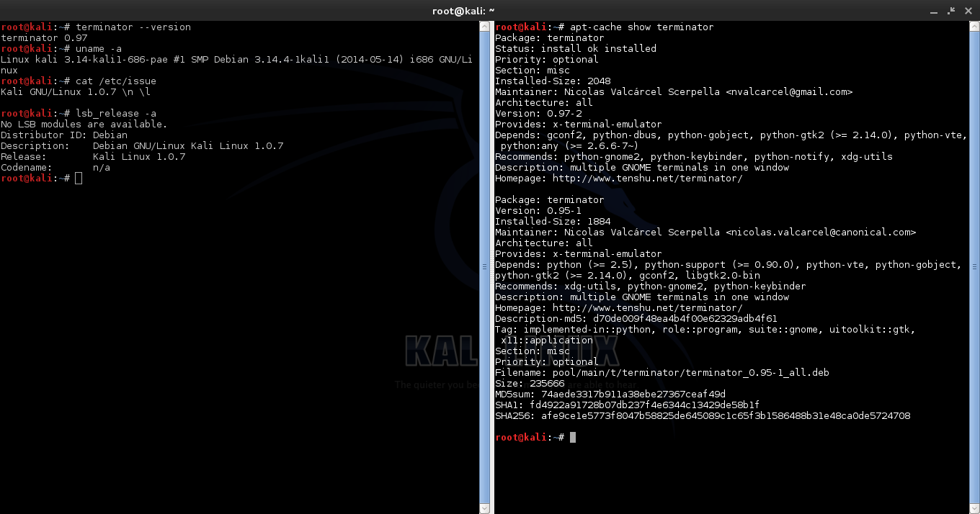Image resolution: width=980 pixels, height=514 pixels.
Task: Click the 'Version: 0.95-1' line
Action: click(538, 211)
